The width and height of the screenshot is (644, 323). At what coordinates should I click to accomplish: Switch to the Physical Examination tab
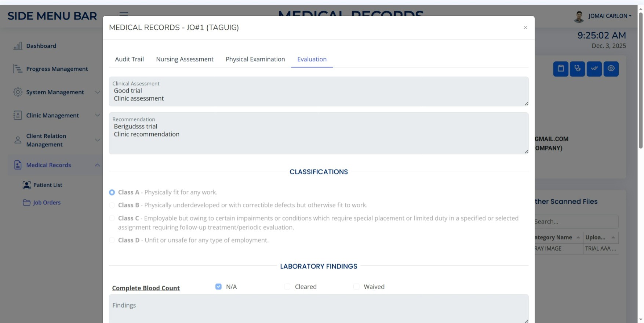click(x=255, y=59)
